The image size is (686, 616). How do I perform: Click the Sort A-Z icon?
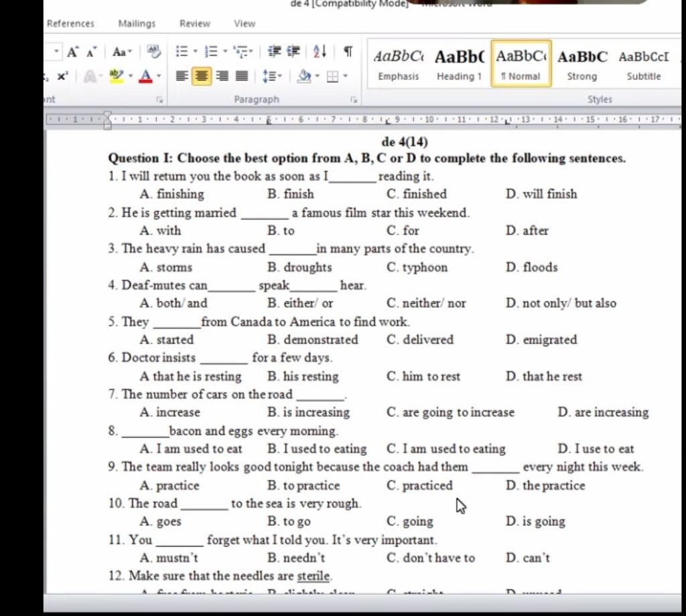320,52
